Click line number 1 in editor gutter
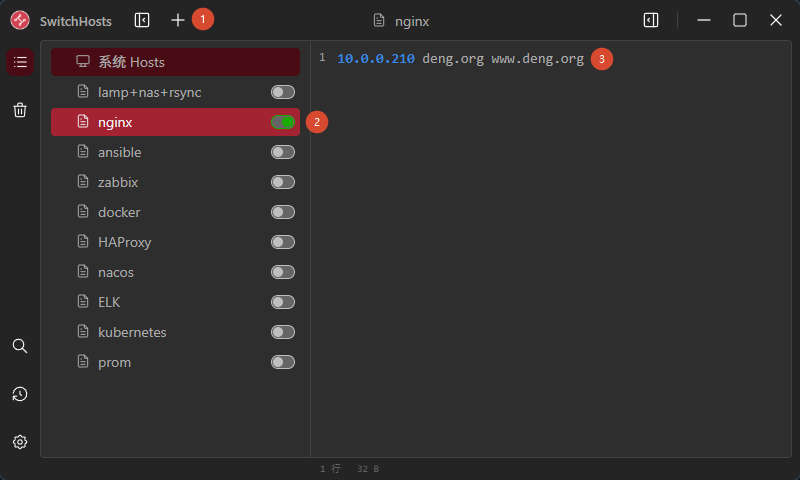This screenshot has height=480, width=800. click(x=322, y=58)
